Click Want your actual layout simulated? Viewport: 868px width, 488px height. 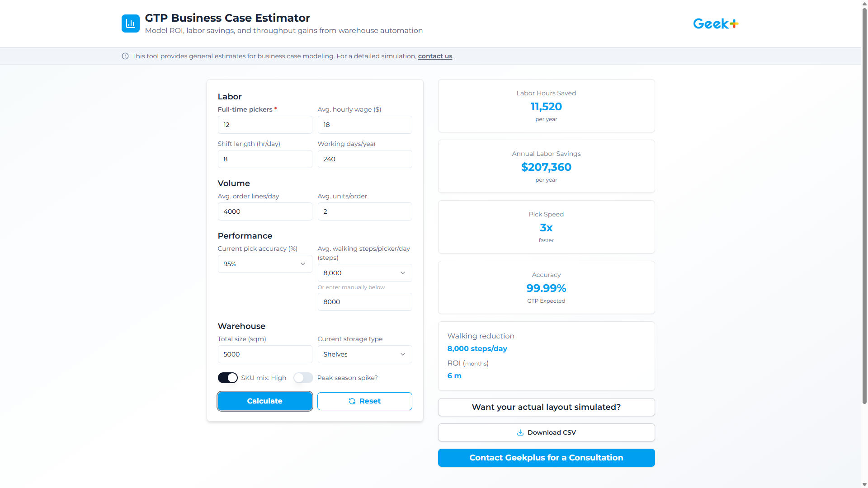(x=546, y=407)
